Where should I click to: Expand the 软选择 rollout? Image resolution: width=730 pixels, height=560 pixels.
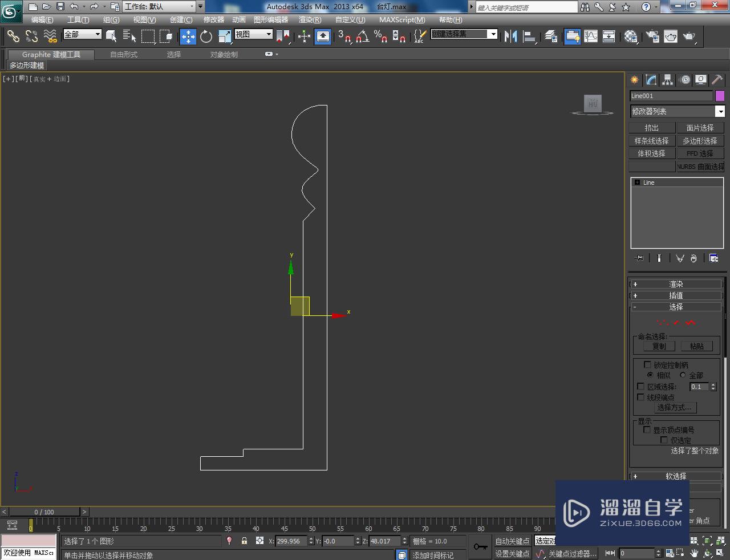(676, 476)
